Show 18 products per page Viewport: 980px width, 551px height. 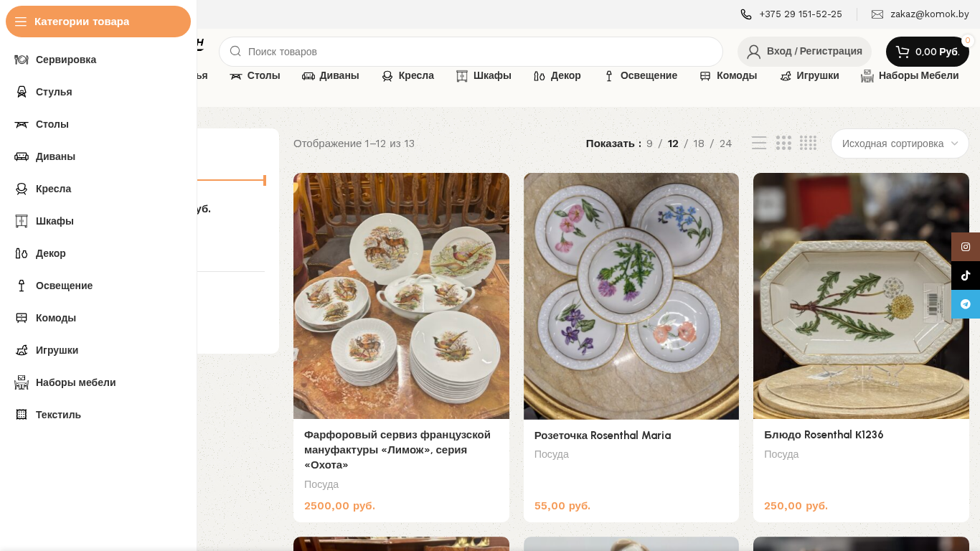(x=699, y=143)
